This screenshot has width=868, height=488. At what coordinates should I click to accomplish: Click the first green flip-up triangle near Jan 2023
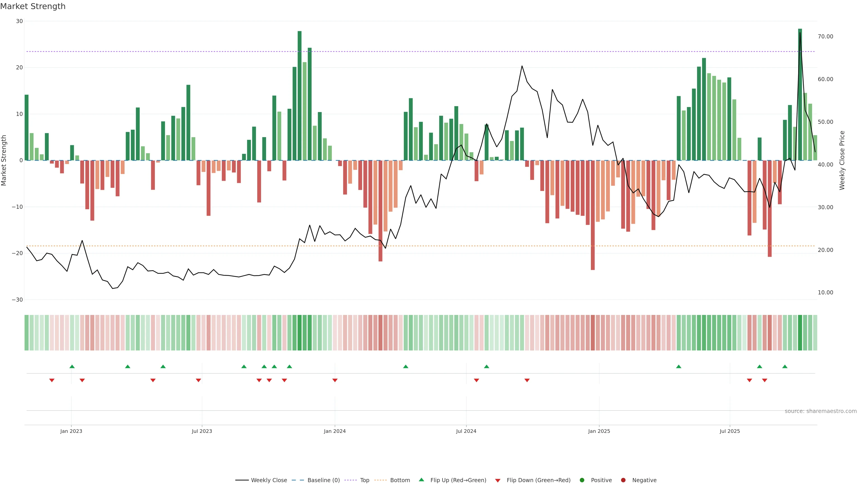pyautogui.click(x=72, y=366)
